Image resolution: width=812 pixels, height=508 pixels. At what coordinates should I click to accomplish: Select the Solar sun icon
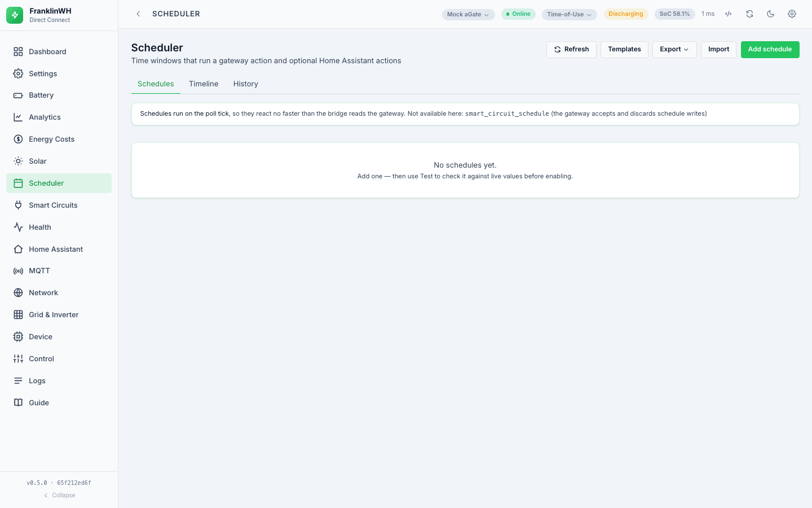coord(18,161)
